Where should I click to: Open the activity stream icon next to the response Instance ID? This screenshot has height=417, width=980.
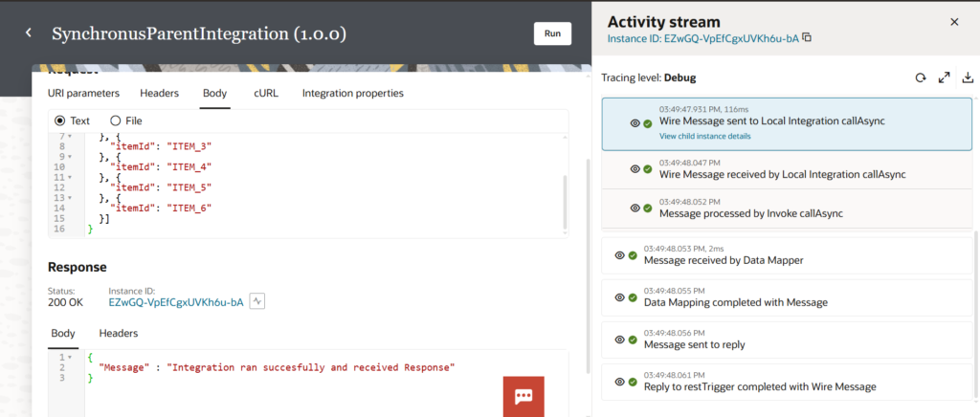click(x=257, y=301)
